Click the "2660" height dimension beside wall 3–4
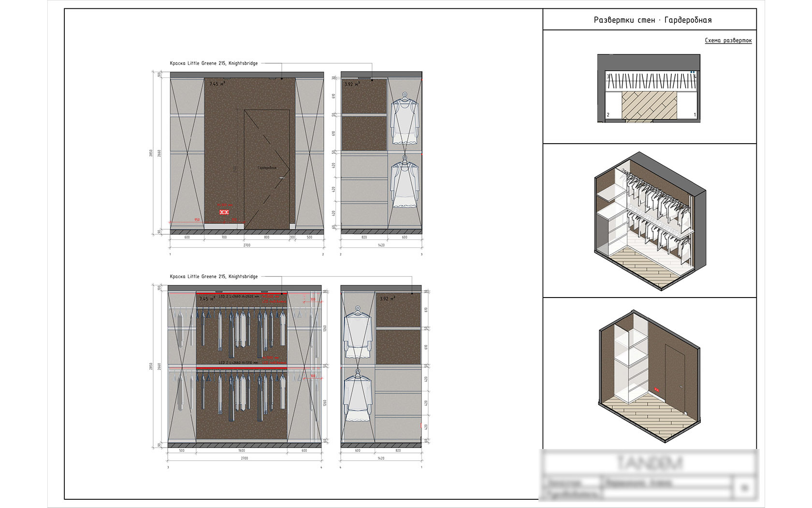Screen dimensions: 812x508 [159, 367]
